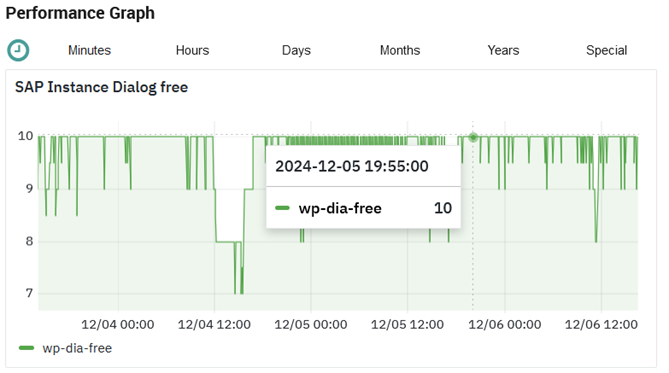Click the Performance Graph heading
The height and width of the screenshot is (373, 669).
pos(80,13)
